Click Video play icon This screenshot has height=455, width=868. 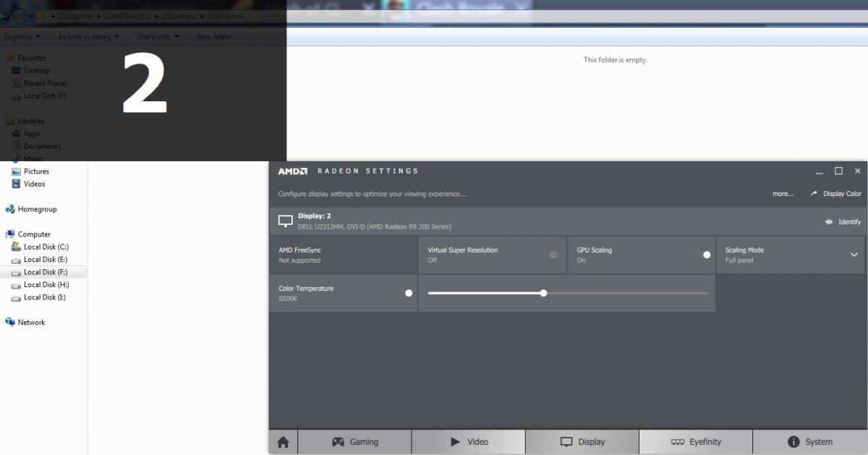(455, 442)
